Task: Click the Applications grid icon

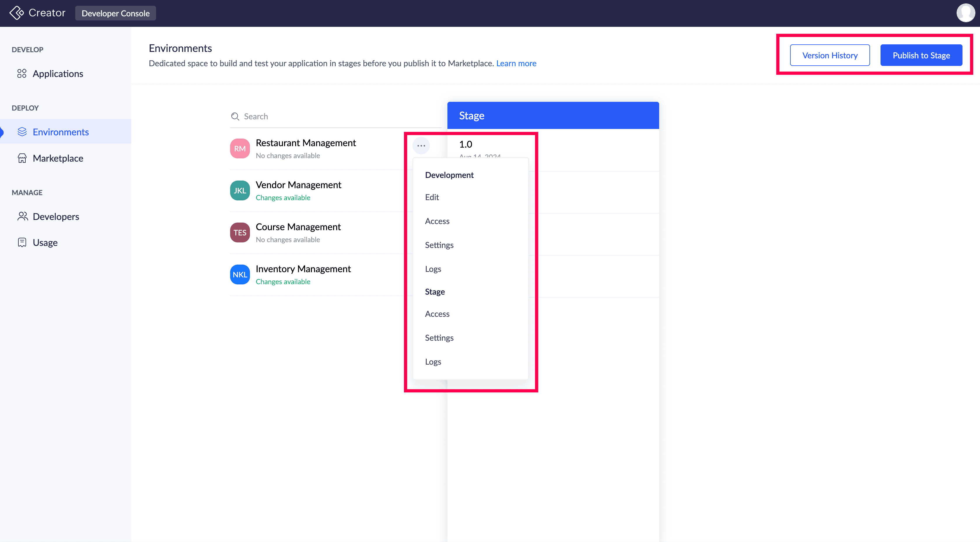Action: pyautogui.click(x=22, y=74)
